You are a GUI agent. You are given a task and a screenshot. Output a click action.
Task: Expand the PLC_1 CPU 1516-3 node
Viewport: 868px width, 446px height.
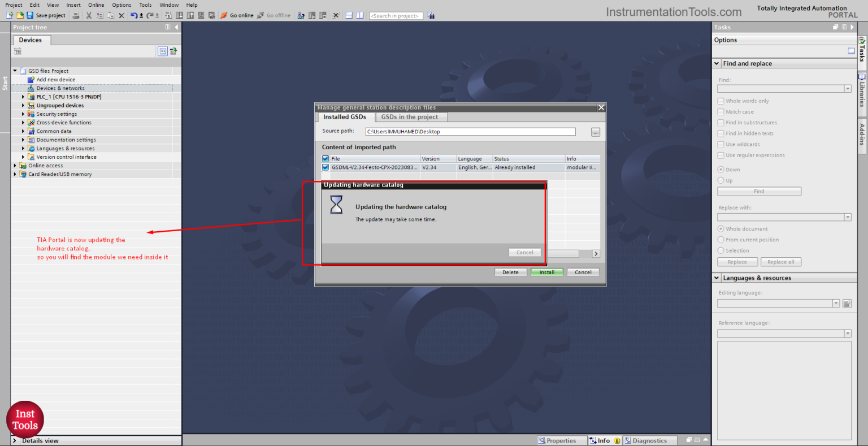coord(23,97)
